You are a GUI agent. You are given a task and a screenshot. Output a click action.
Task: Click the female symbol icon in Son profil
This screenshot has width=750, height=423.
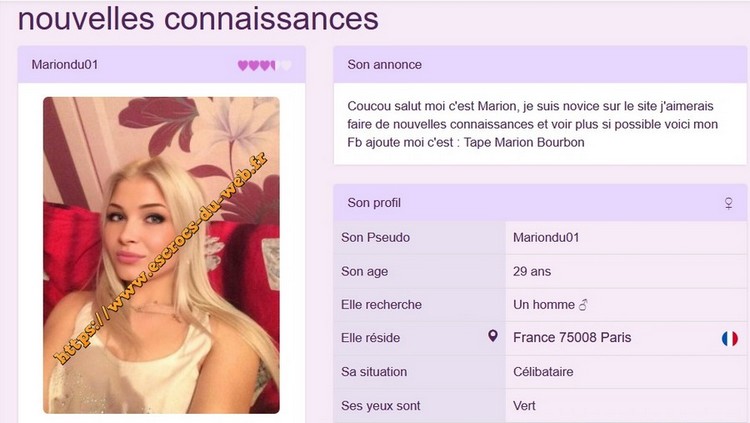tap(728, 203)
